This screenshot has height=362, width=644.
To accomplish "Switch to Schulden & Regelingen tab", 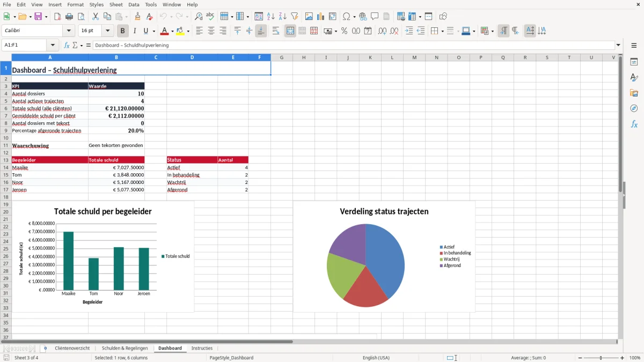I will click(x=125, y=348).
